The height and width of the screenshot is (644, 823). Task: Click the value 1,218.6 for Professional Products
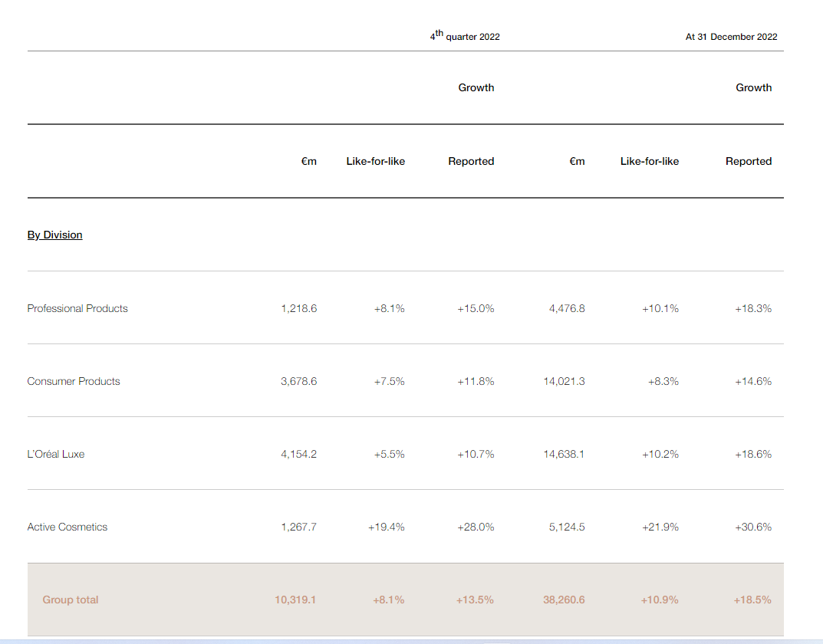point(299,308)
